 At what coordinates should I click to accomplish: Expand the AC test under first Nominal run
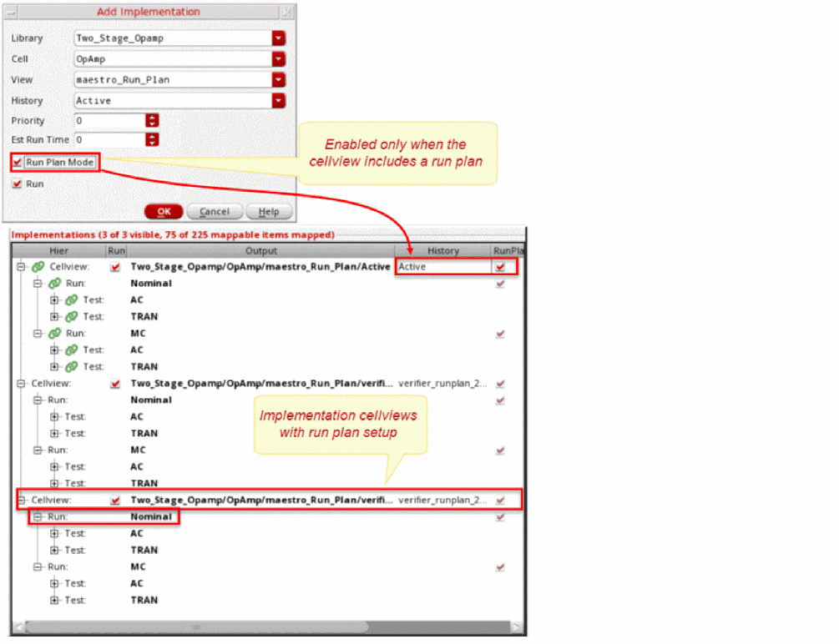tap(54, 300)
